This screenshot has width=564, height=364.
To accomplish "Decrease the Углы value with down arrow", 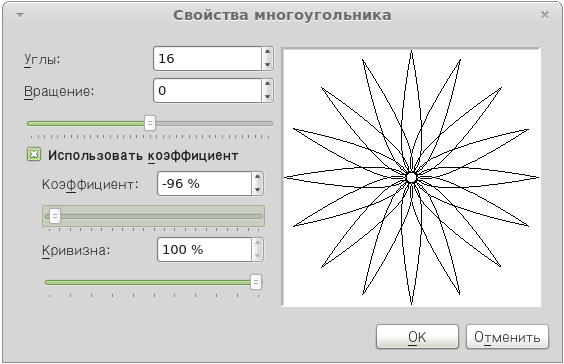I will pyautogui.click(x=267, y=64).
